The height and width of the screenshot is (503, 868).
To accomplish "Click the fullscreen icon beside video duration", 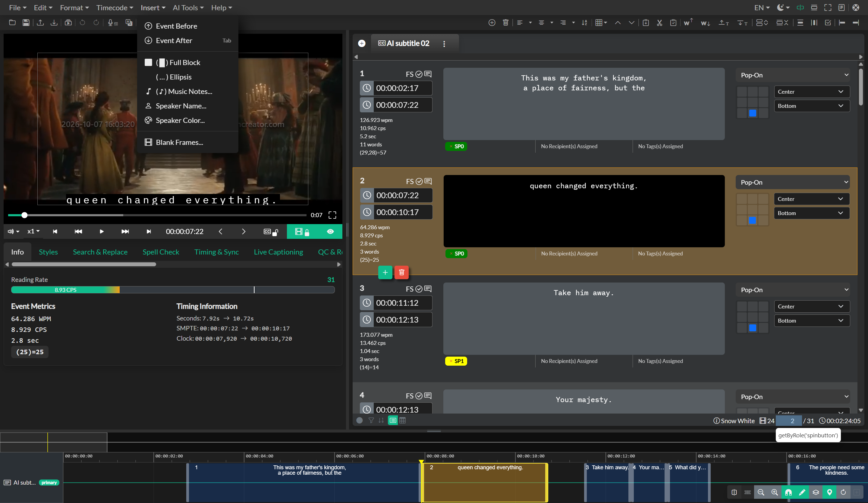I will (x=332, y=215).
